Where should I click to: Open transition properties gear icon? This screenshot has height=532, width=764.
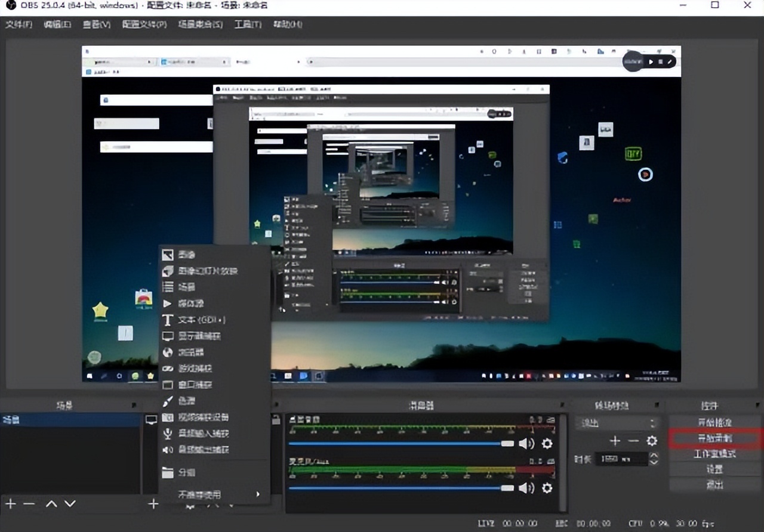[652, 441]
